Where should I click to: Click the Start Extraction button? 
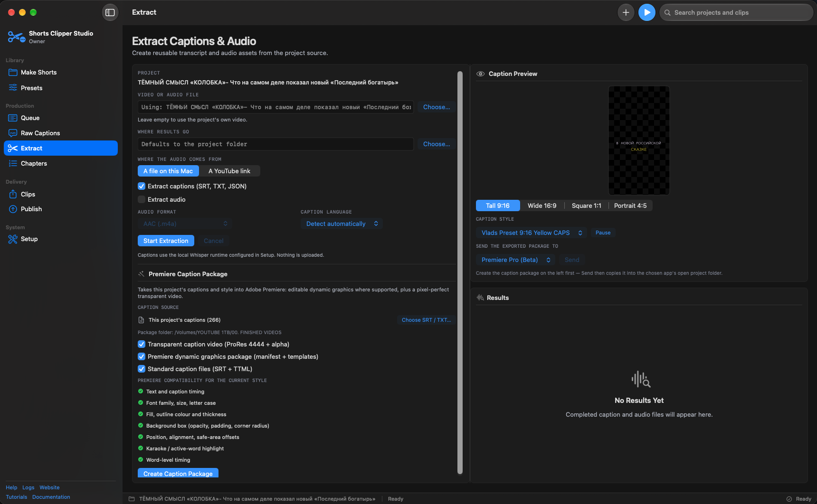click(x=166, y=241)
